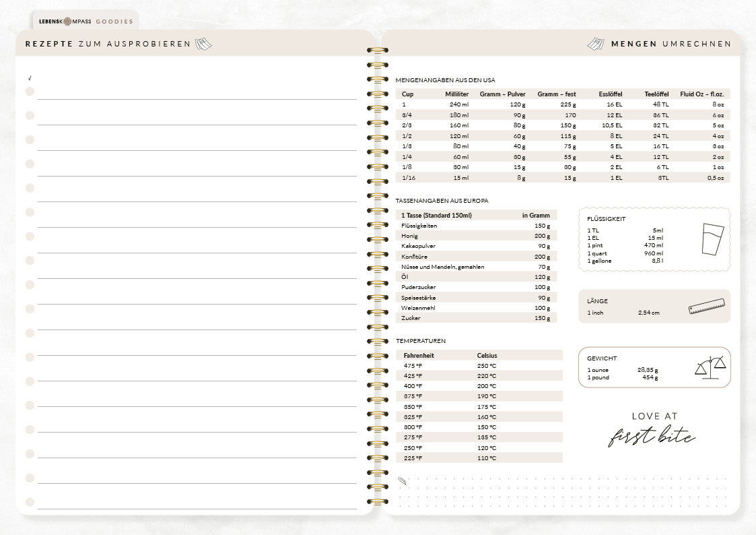Select the 28,35 g value for 1 ounce
This screenshot has width=756, height=535.
pos(648,370)
